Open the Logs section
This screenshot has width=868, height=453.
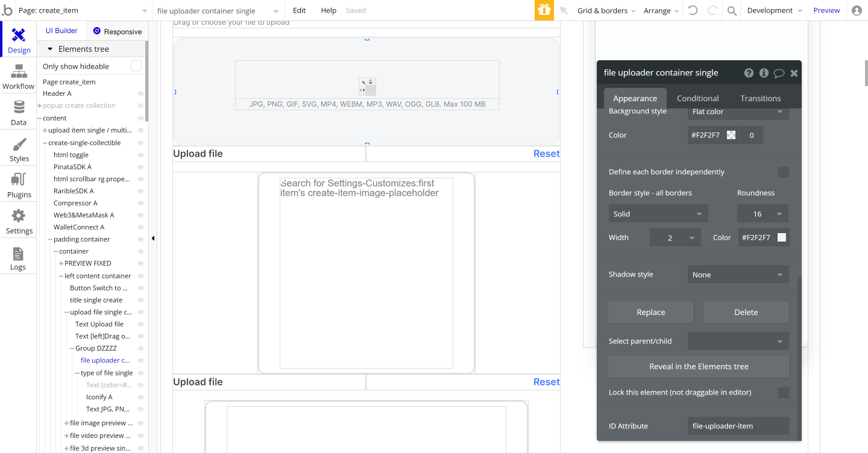point(18,258)
